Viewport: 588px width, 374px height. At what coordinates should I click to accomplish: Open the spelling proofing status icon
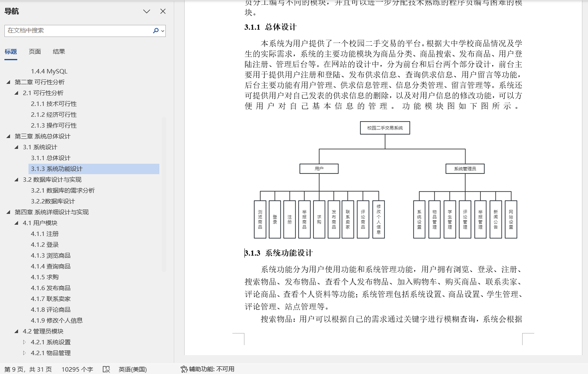(x=106, y=369)
